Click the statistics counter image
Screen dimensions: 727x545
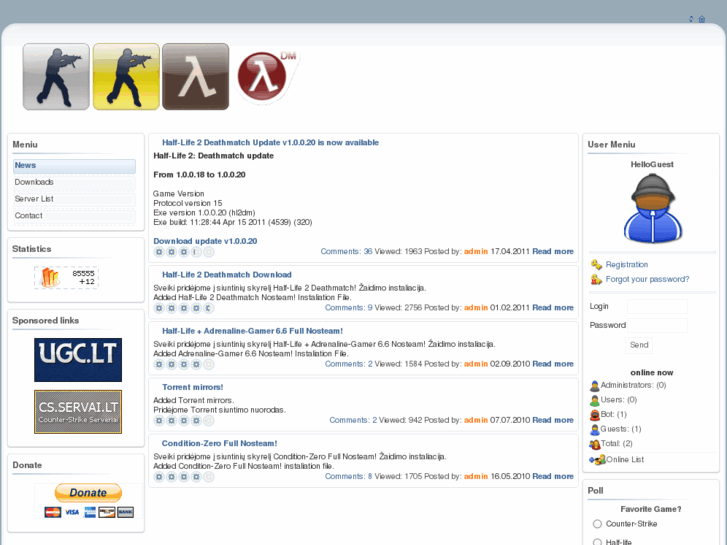point(66,277)
